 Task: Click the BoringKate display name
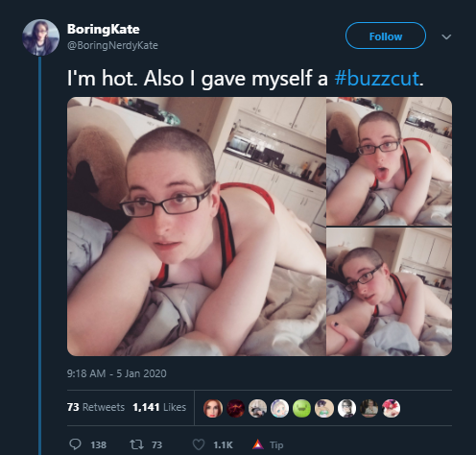(x=104, y=29)
